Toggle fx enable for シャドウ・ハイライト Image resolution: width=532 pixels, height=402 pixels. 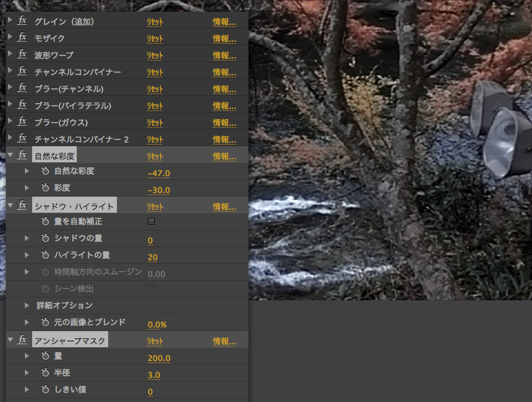[x=23, y=206]
